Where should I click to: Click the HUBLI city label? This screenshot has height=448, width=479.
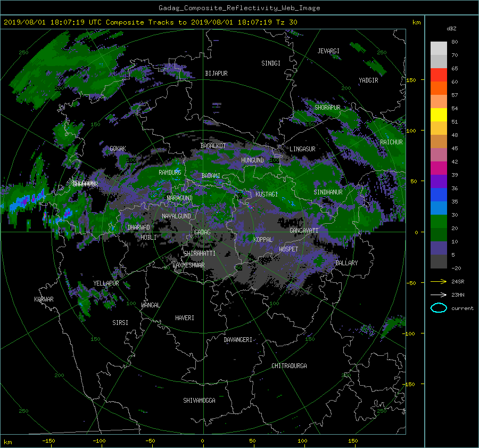click(x=148, y=237)
